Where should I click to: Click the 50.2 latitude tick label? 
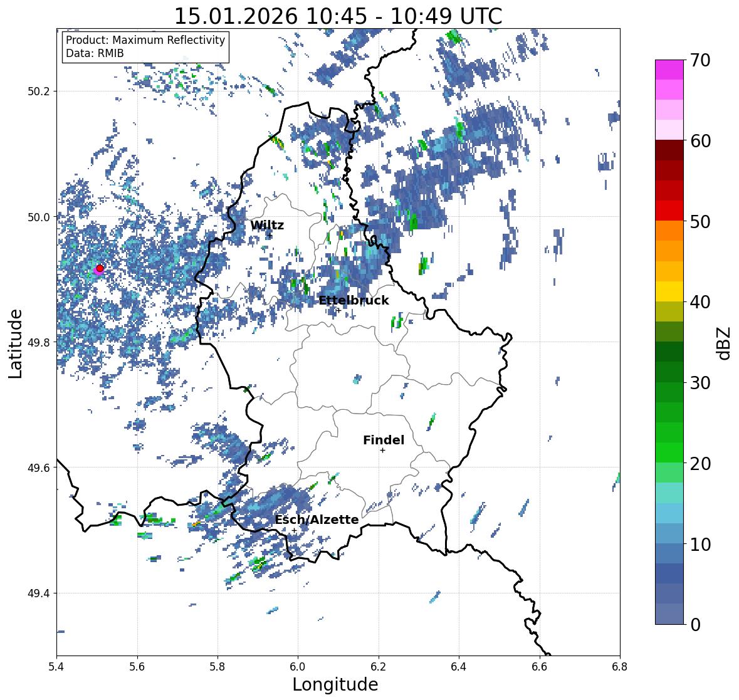39,91
